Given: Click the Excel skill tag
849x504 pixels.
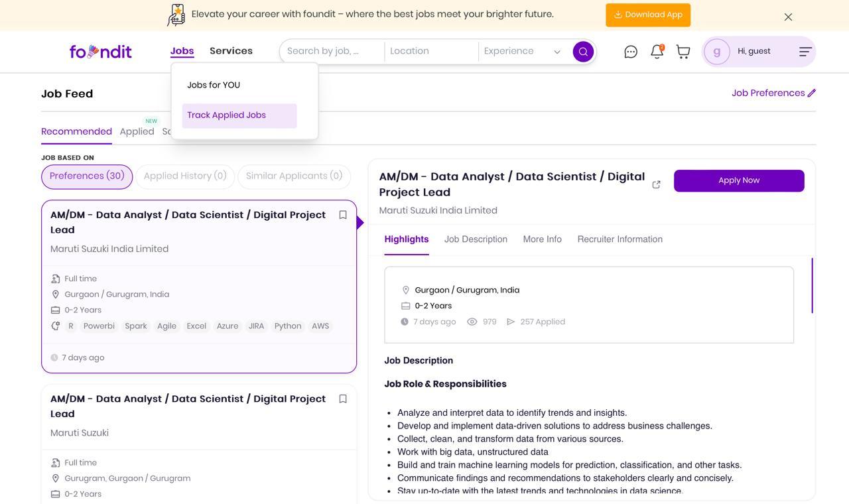Looking at the screenshot, I should pyautogui.click(x=196, y=326).
